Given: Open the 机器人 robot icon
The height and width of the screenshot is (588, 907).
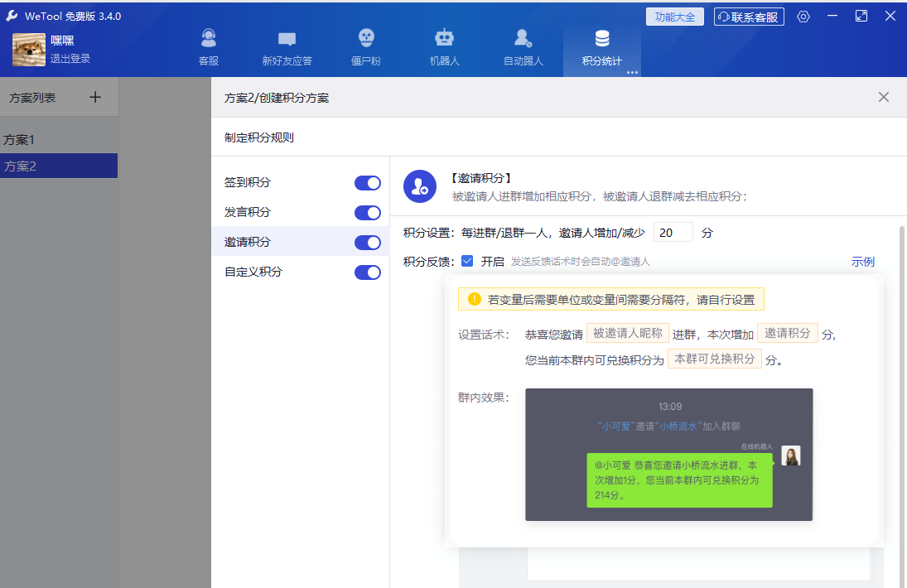Looking at the screenshot, I should (444, 37).
